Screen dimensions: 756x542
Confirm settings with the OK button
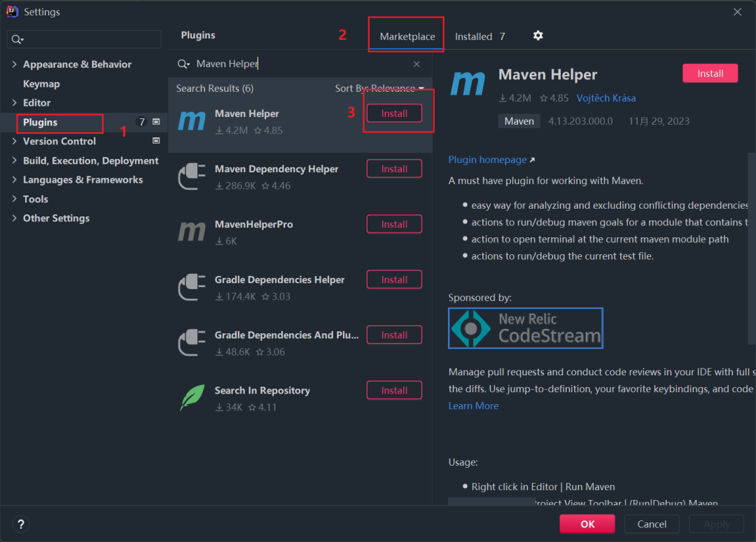(587, 524)
